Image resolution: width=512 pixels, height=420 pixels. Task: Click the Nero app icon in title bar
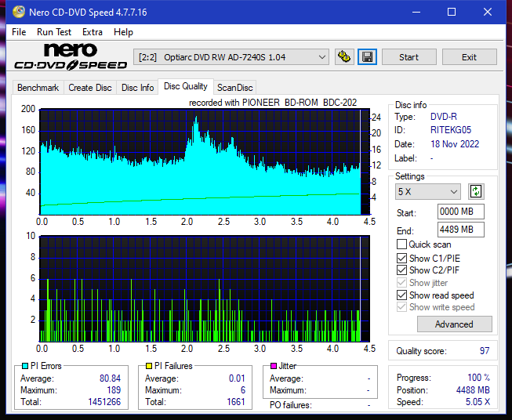(x=19, y=12)
